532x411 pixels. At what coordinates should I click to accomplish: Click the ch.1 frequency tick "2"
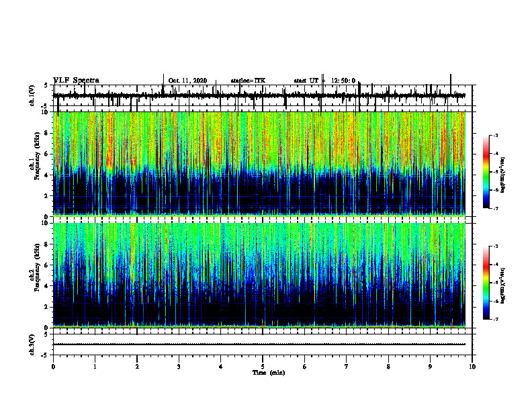click(47, 196)
